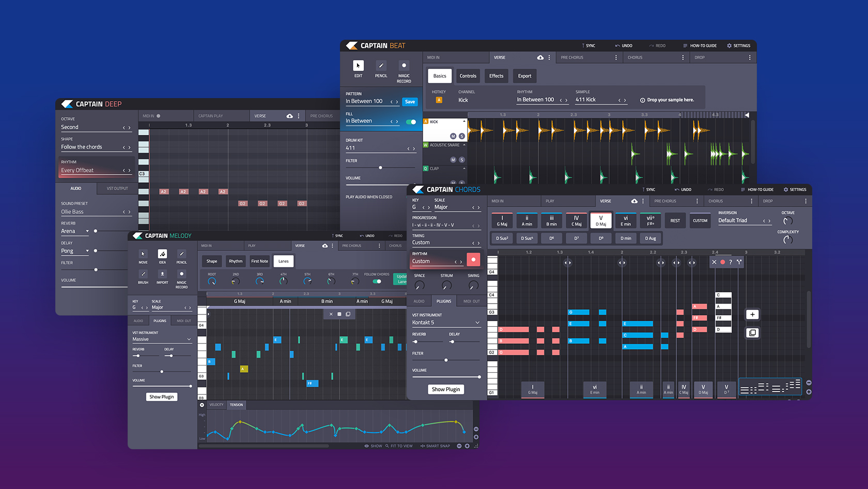Open Settings in Captain Chords toolbar
The image size is (868, 489).
[x=795, y=190]
